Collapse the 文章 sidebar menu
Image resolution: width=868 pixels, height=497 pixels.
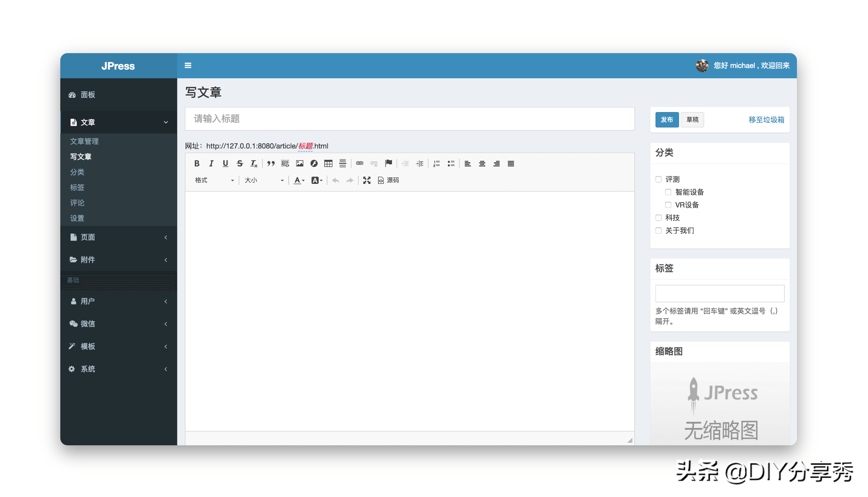pos(119,122)
